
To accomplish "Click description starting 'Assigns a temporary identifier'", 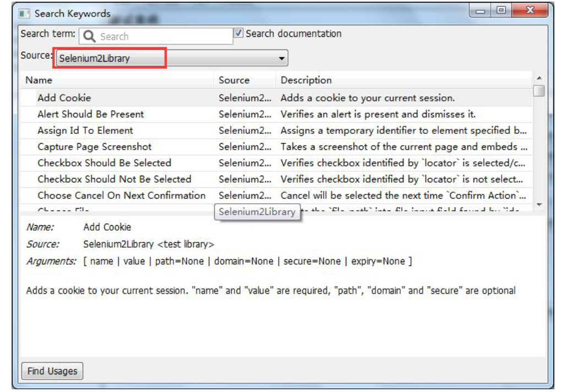I will (x=403, y=130).
